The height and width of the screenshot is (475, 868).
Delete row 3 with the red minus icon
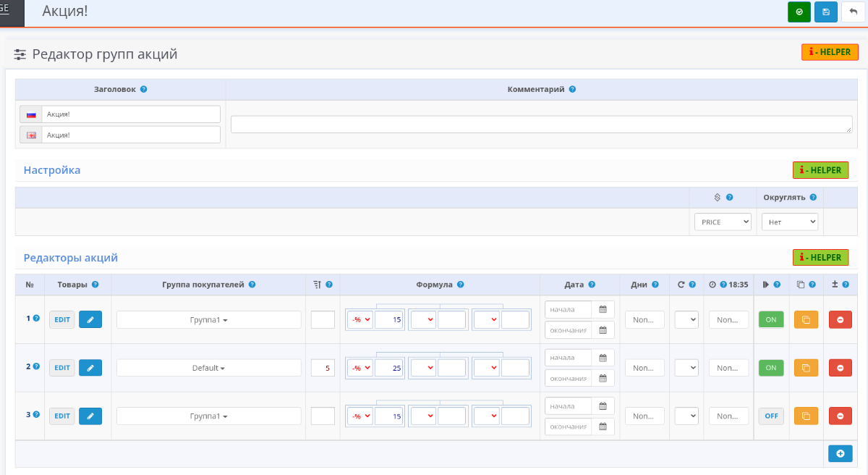tap(840, 416)
